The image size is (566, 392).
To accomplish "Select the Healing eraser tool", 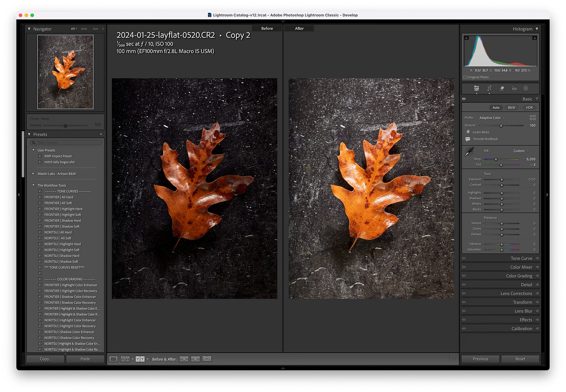I will tap(502, 88).
